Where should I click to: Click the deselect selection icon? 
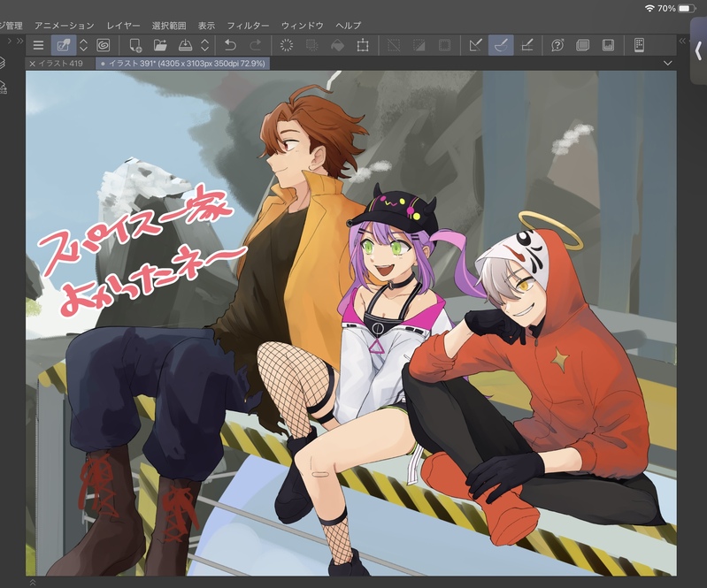[x=394, y=45]
